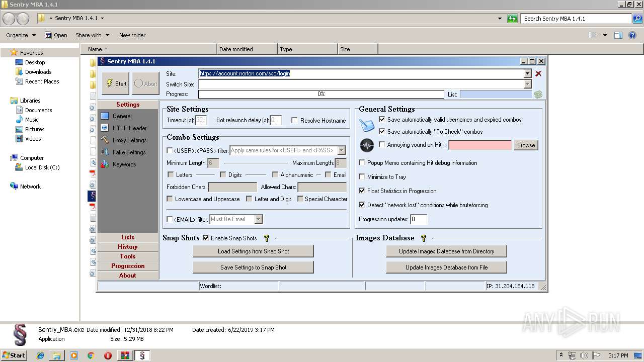Expand the Site URL dropdown arrow

[527, 73]
